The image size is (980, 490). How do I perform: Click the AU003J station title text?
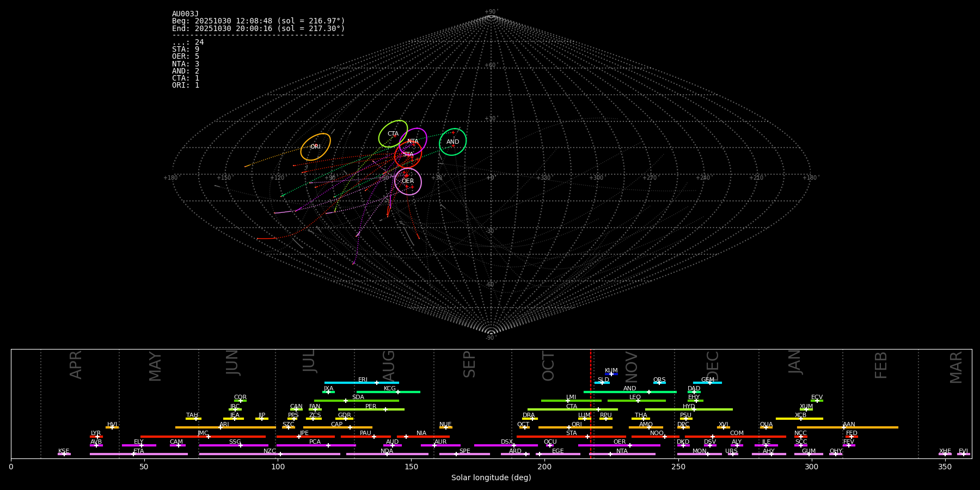coord(185,14)
